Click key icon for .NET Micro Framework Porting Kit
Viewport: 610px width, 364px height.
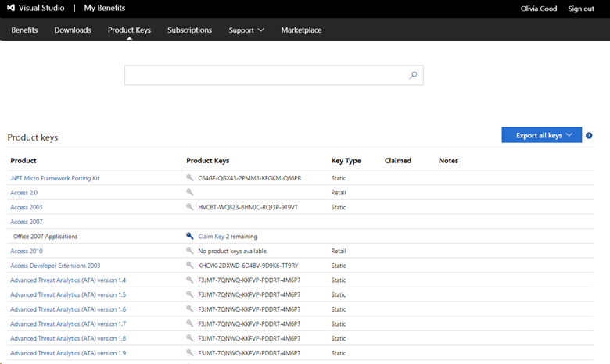pos(189,177)
